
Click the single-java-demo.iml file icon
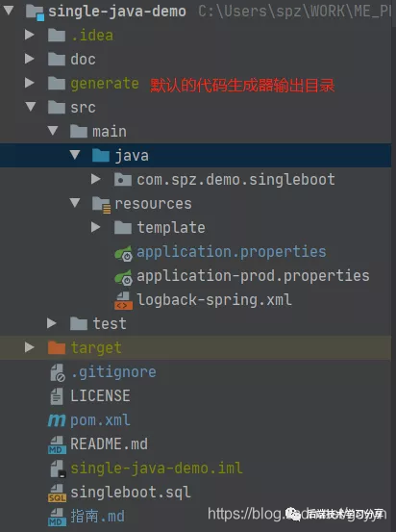58,469
